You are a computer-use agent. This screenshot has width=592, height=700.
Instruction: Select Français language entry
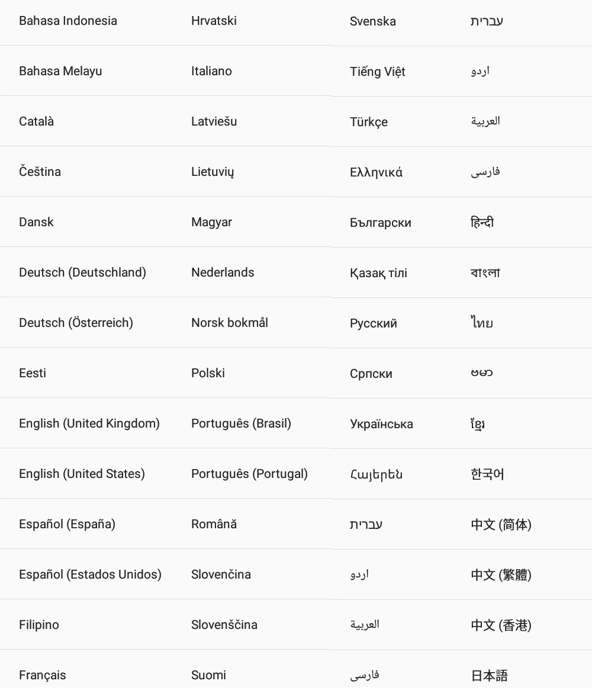tap(43, 675)
